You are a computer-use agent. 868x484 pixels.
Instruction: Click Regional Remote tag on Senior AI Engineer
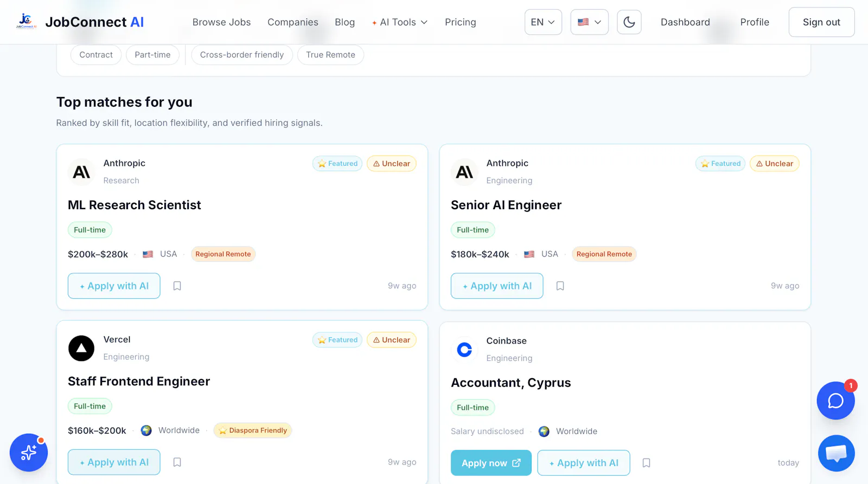pos(604,254)
